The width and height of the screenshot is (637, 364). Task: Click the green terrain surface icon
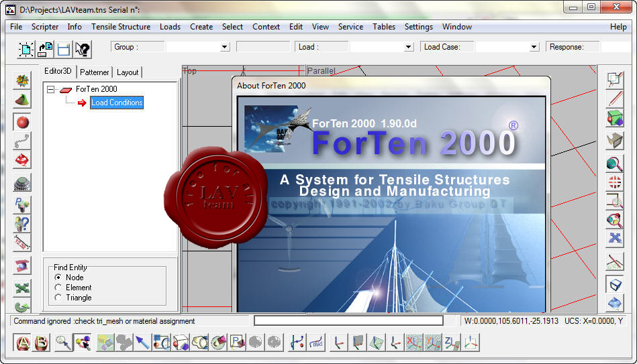coord(22,100)
